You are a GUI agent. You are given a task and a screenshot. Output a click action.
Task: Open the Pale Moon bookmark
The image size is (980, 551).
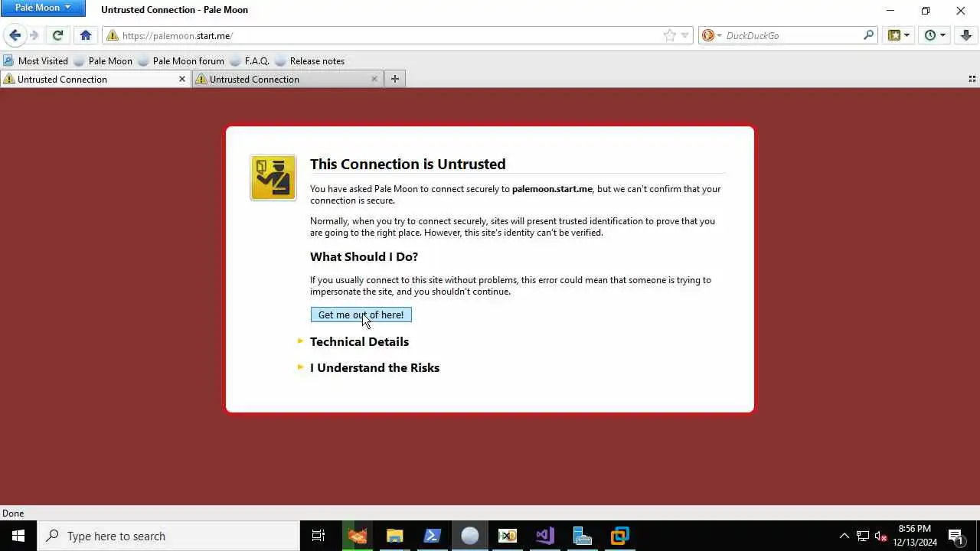click(103, 61)
